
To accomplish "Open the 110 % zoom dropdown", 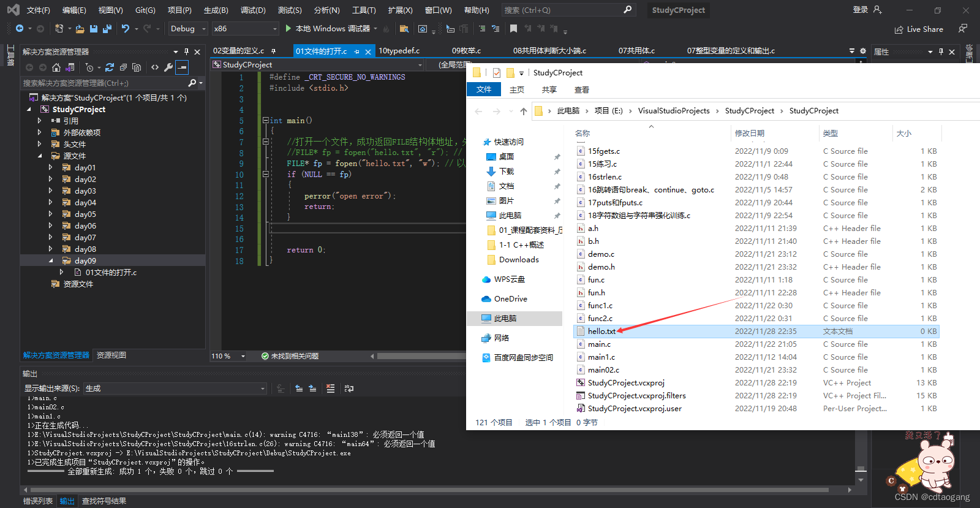I will [x=228, y=356].
